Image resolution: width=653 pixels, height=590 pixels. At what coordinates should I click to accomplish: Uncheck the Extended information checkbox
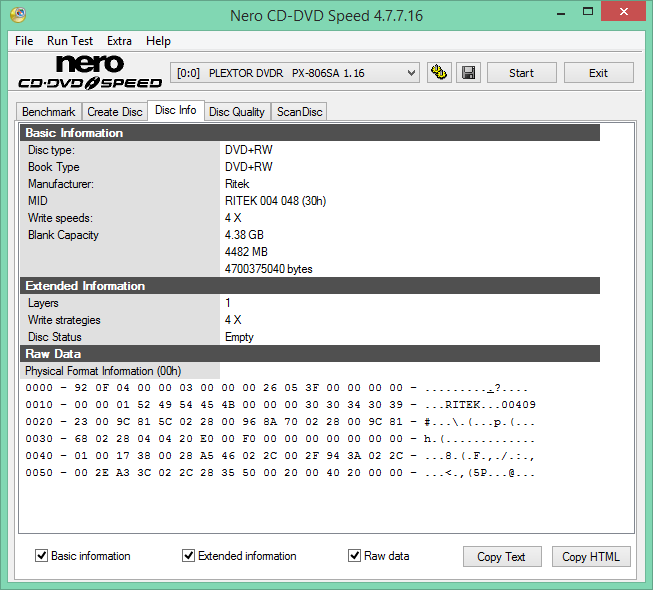(x=188, y=555)
